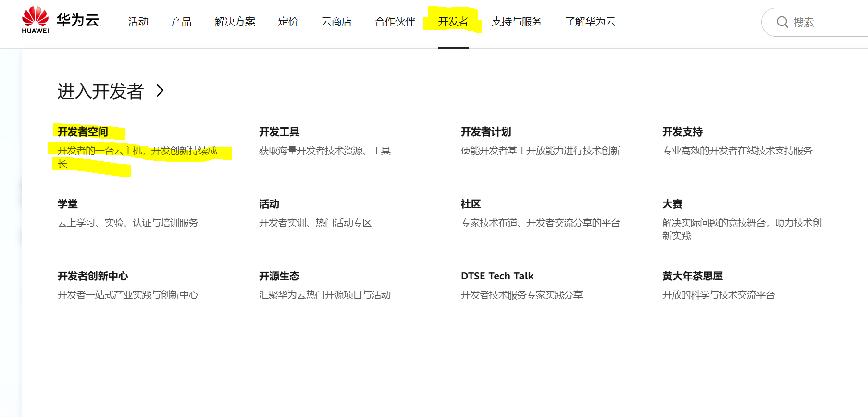Open the 合作伙伴 navigation menu
Viewport: 868px width, 417px height.
tap(395, 22)
